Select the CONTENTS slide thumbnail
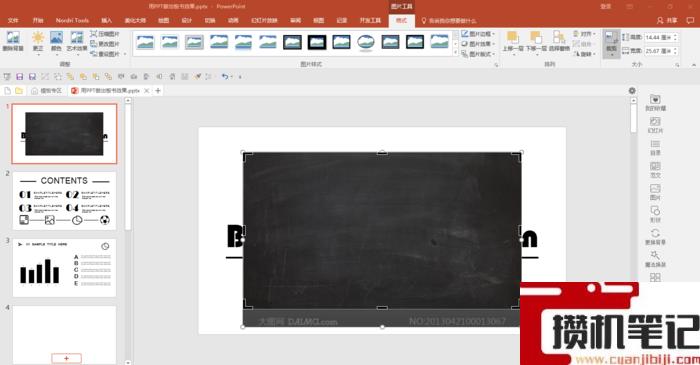 point(64,201)
